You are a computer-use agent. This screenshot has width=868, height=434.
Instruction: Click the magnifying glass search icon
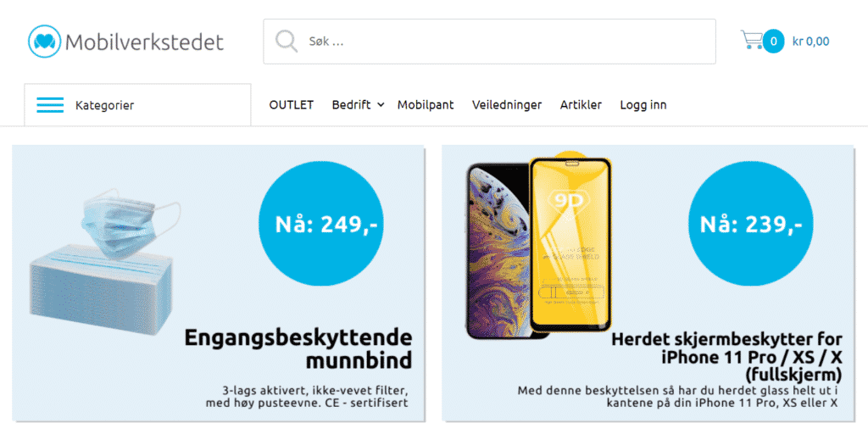pyautogui.click(x=287, y=41)
